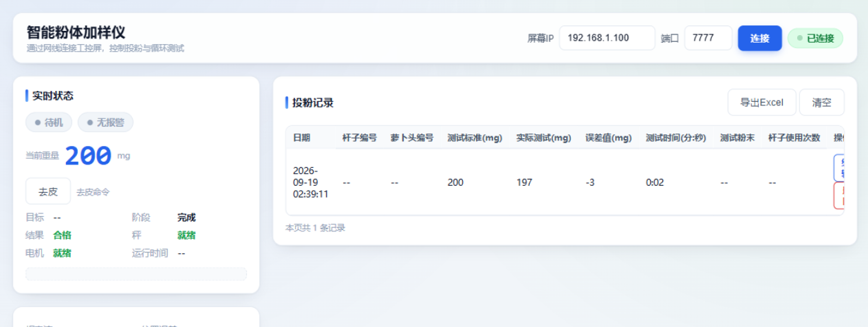Click the 日期 column header

[x=301, y=138]
